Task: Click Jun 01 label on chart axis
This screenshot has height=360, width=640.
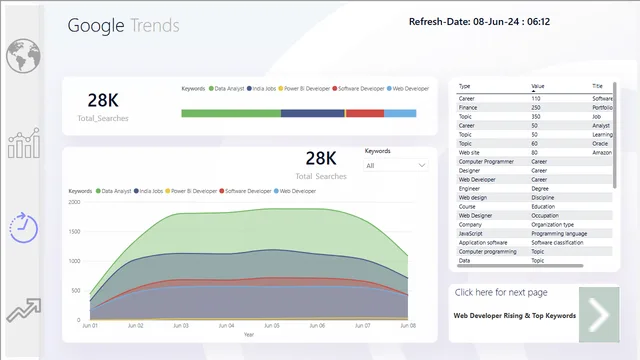Action: [x=90, y=326]
